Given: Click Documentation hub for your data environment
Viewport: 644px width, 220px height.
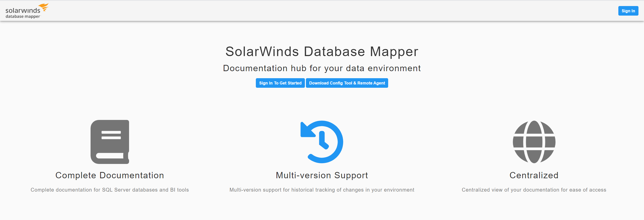Looking at the screenshot, I should coord(322,68).
